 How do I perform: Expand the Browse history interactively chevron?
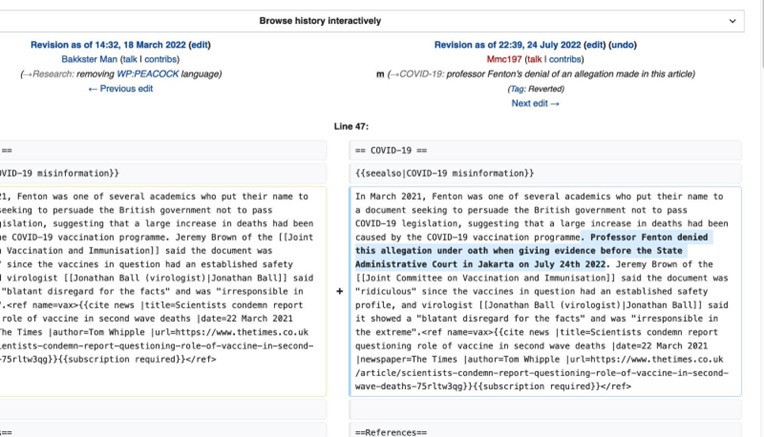point(732,21)
